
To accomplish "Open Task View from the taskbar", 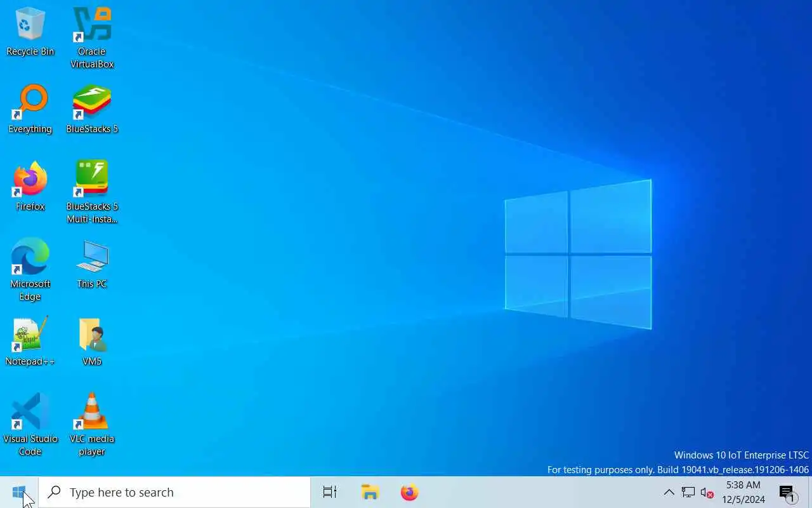I will [x=330, y=492].
